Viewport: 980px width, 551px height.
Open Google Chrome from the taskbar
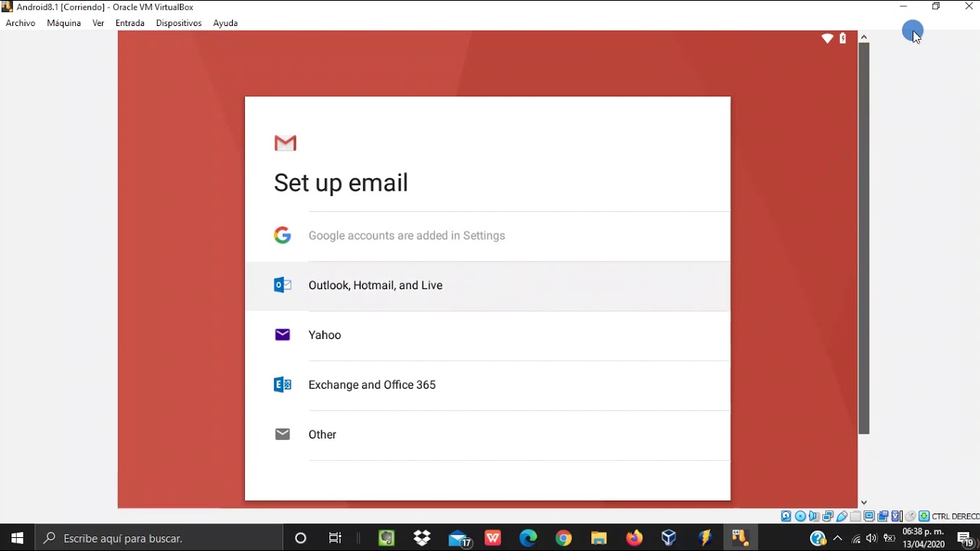coord(563,538)
